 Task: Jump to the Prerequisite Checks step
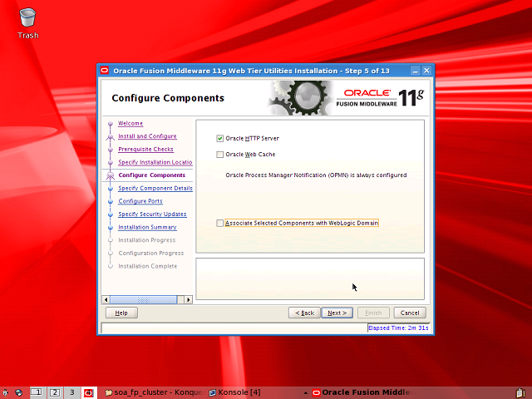[x=145, y=150]
